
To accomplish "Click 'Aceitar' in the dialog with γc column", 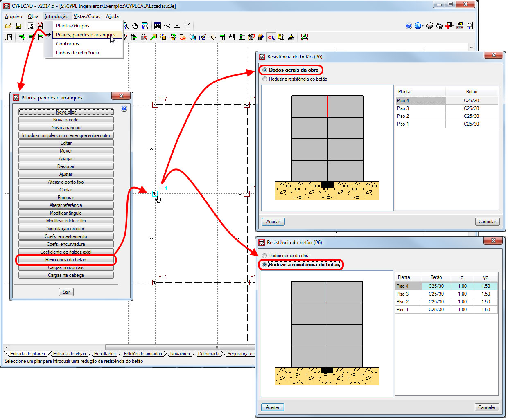I will pyautogui.click(x=273, y=407).
